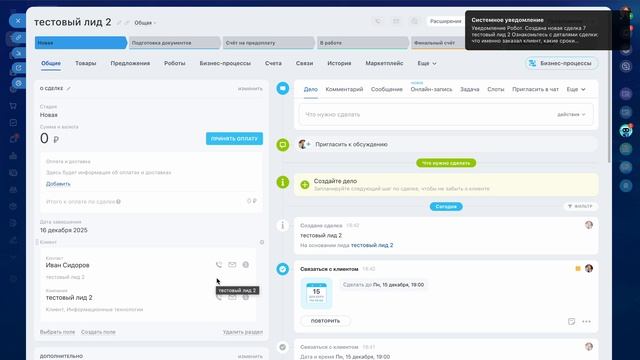The height and width of the screenshot is (360, 640).
Task: Open contact name Иван Сидоров
Action: (x=67, y=265)
